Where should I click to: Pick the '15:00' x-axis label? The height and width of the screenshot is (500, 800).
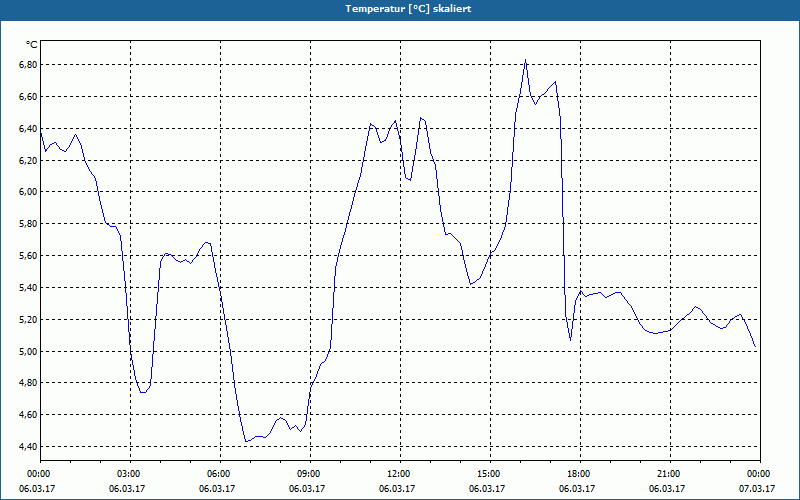point(487,474)
